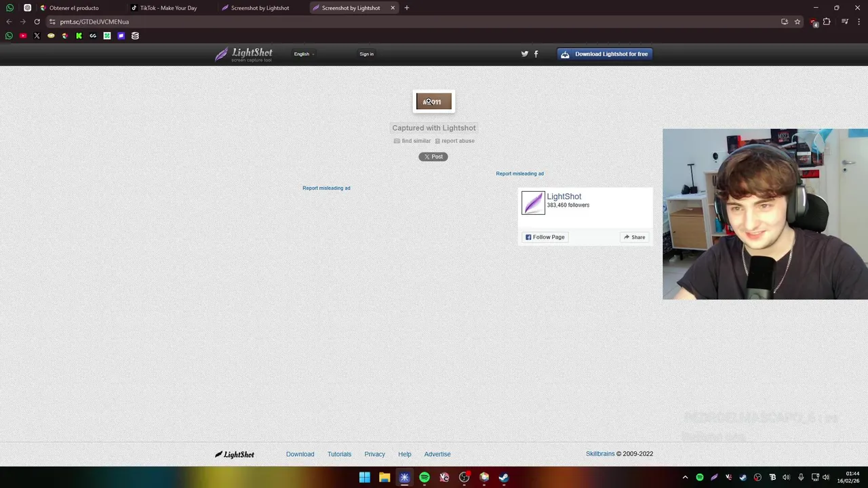Open the Extensions puzzle menu
This screenshot has width=868, height=488.
(827, 22)
